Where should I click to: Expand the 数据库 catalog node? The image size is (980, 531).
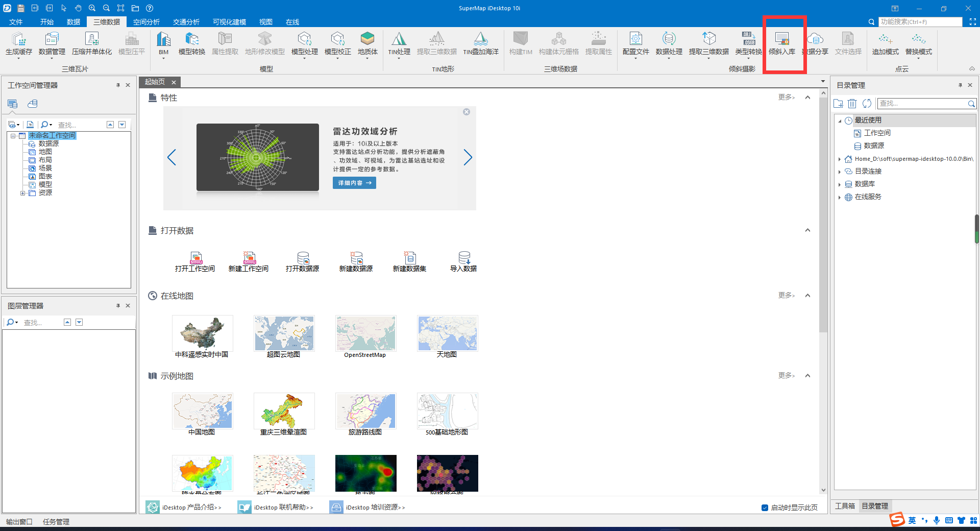coord(840,184)
